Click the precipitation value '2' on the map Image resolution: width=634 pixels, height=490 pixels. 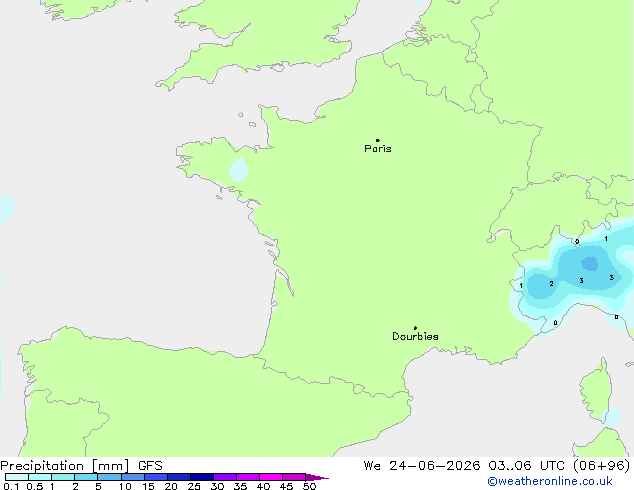(551, 284)
